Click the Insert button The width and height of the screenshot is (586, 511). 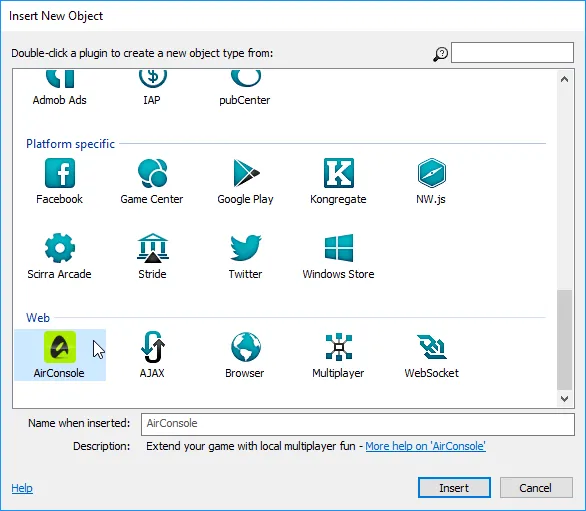454,487
